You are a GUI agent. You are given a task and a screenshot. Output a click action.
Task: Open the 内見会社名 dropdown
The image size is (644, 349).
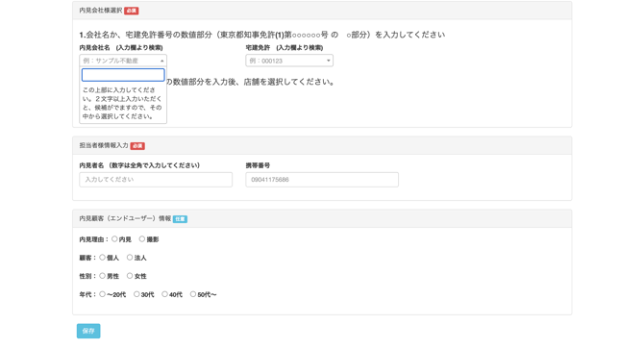pos(123,61)
